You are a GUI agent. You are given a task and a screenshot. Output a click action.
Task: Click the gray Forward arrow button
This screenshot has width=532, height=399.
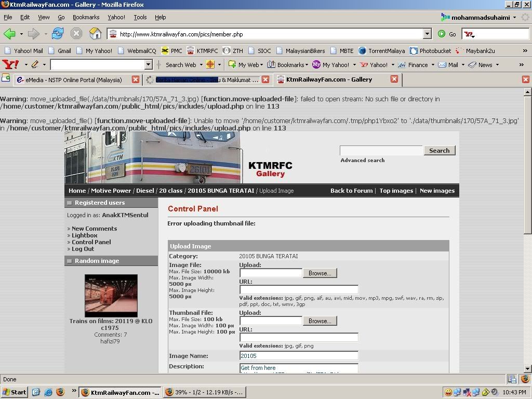click(x=34, y=34)
